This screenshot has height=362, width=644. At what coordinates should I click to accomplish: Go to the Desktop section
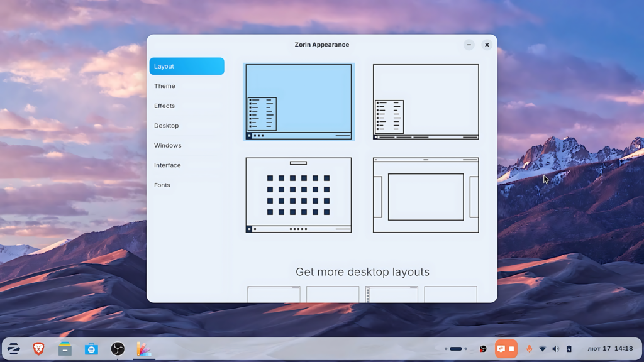(x=187, y=125)
